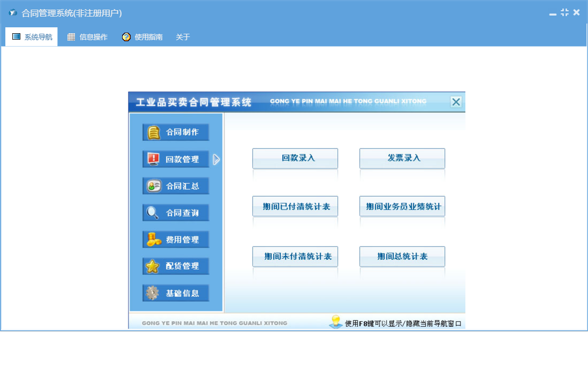Click the 回款录入 button
Image resolution: width=588 pixels, height=390 pixels.
(295, 158)
